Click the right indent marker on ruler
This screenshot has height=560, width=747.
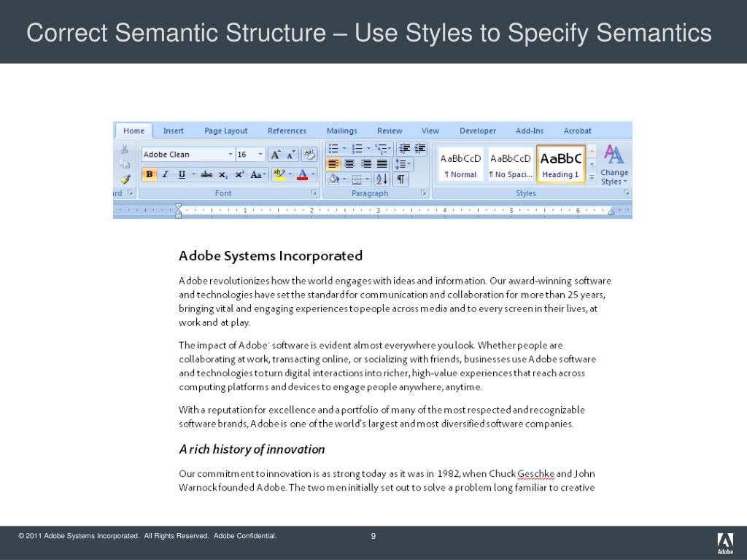[x=611, y=211]
